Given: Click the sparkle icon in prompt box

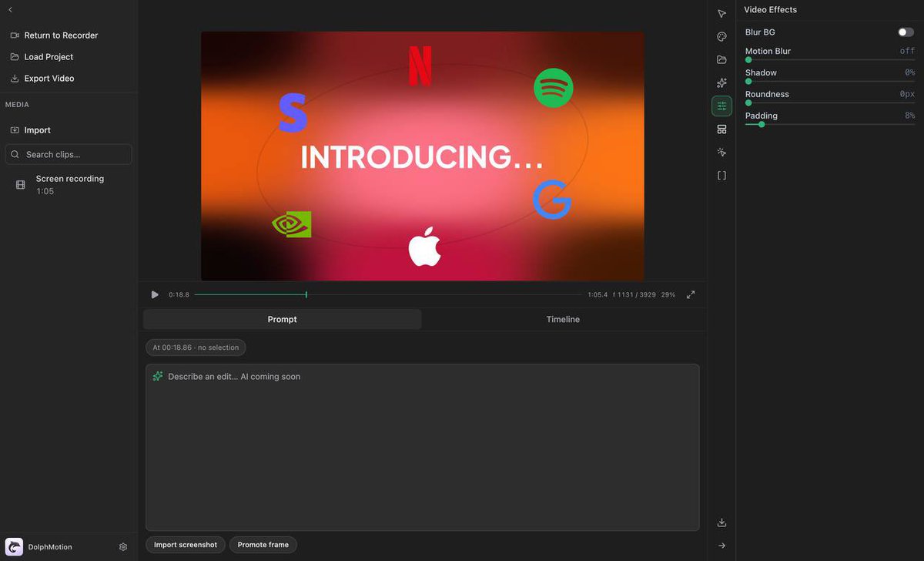Looking at the screenshot, I should [x=158, y=376].
